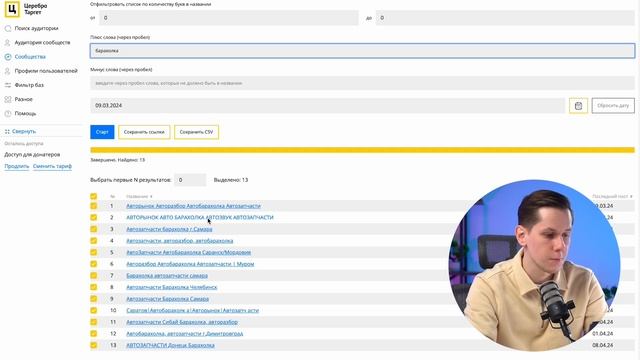640x360 pixels.
Task: Open row 9 Автозапчасти Барахолка Самара link
Action: pyautogui.click(x=167, y=299)
